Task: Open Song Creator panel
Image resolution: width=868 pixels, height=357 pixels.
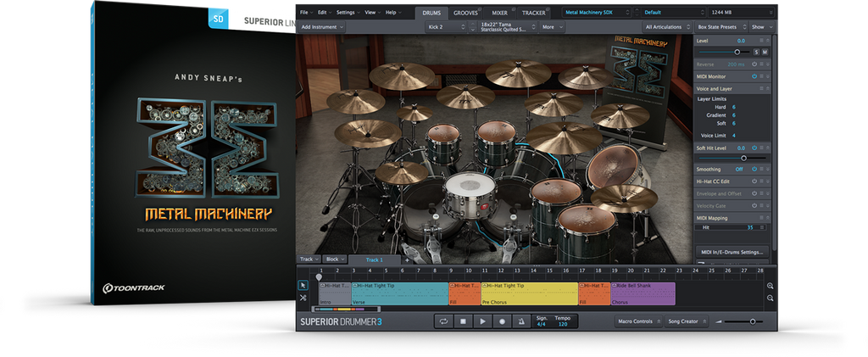Action: click(687, 321)
